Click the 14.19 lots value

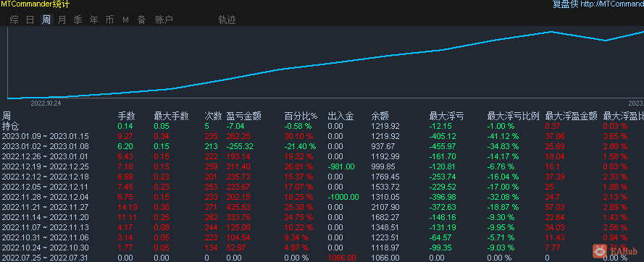point(127,207)
